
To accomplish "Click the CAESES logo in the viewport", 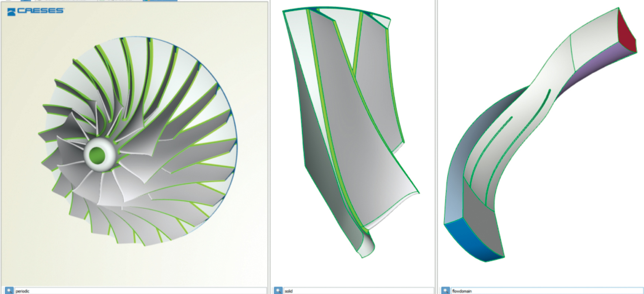I will [x=35, y=11].
